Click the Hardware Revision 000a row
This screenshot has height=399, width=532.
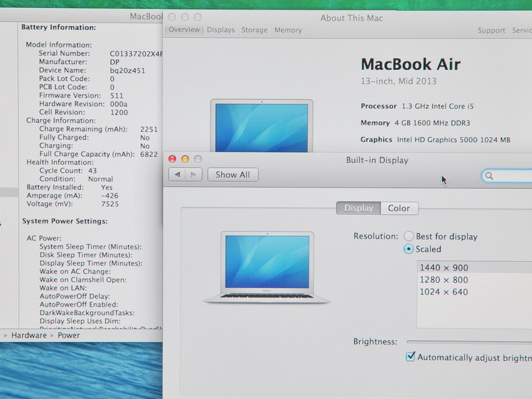[83, 104]
